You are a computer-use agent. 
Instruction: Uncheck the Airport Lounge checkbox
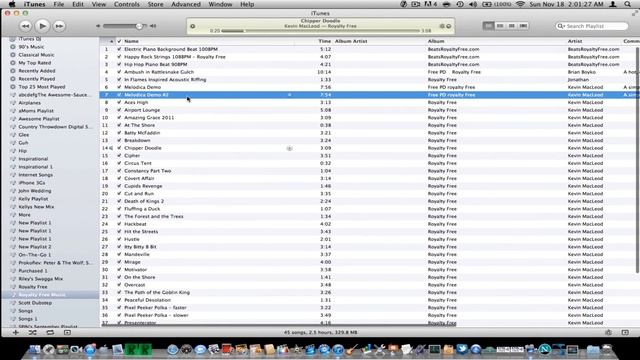point(119,110)
